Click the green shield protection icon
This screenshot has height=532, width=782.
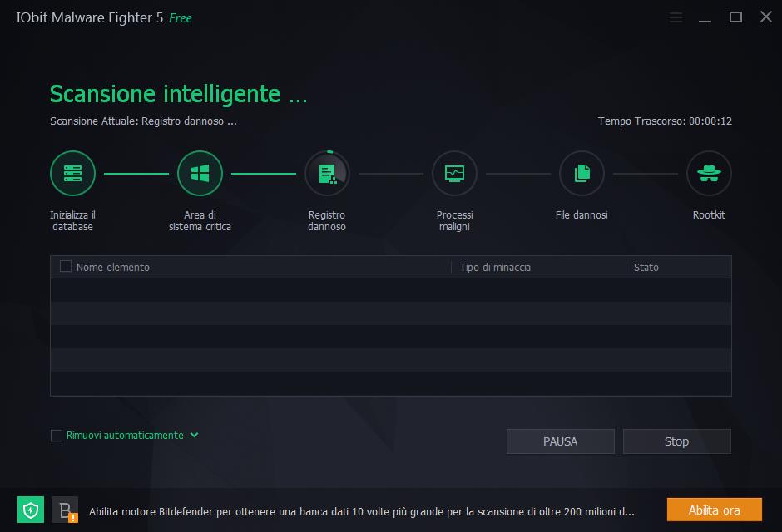[30, 510]
